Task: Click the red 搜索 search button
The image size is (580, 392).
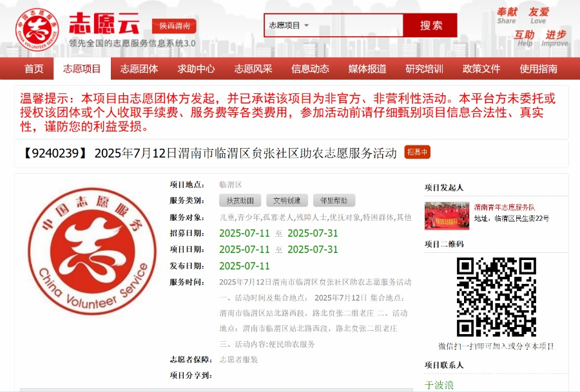Action: pos(430,26)
